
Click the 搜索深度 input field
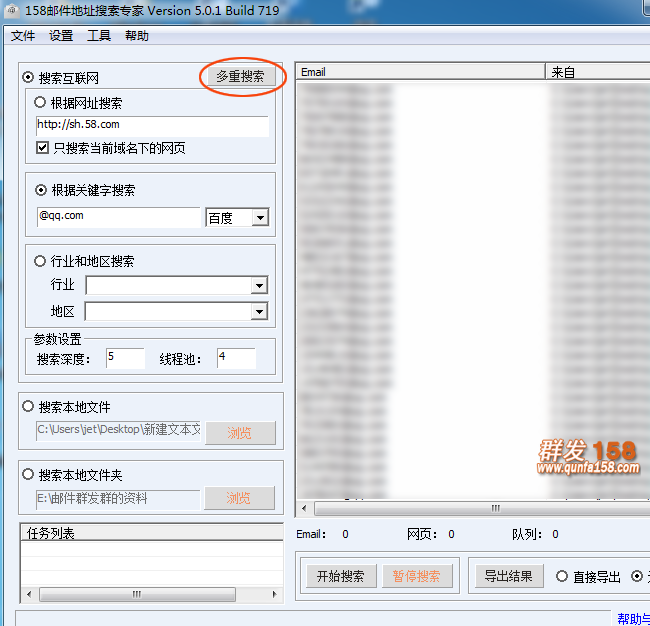(125, 358)
